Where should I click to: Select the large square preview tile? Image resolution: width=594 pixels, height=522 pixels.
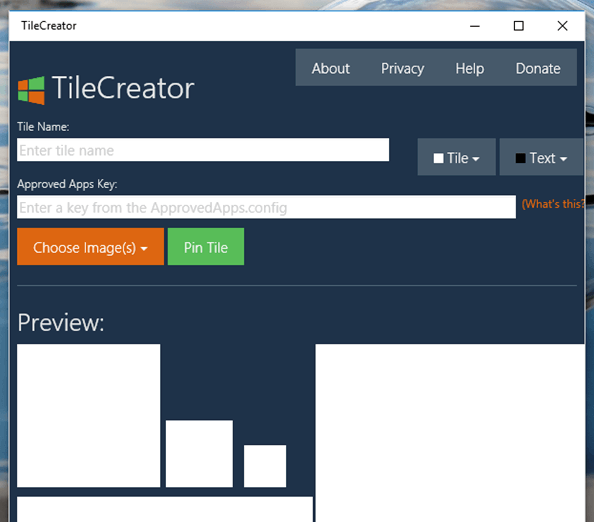(89, 416)
